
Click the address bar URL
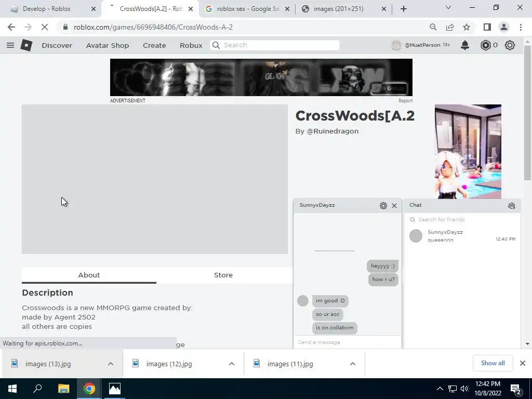[x=153, y=27]
